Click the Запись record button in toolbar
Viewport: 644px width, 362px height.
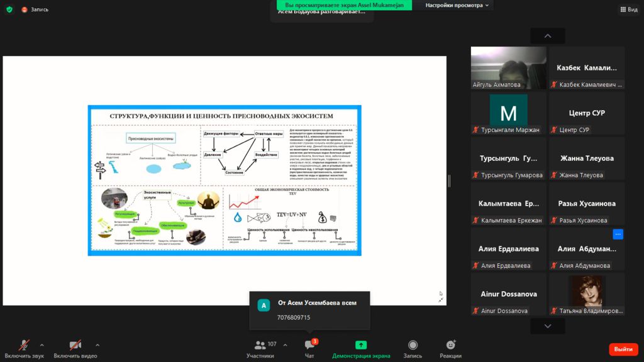(413, 348)
